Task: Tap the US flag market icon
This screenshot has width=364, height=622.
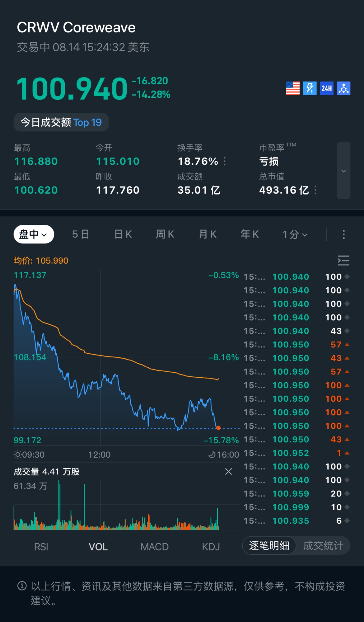Action: tap(293, 88)
